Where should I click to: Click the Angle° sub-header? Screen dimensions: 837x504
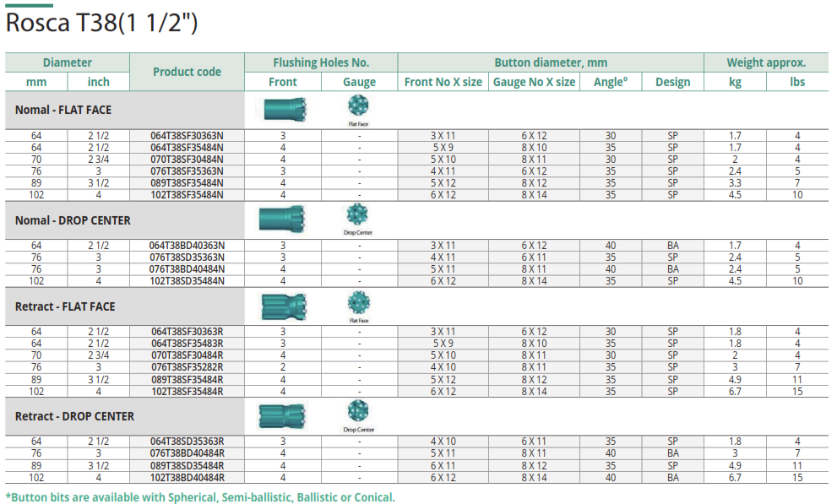click(x=611, y=82)
